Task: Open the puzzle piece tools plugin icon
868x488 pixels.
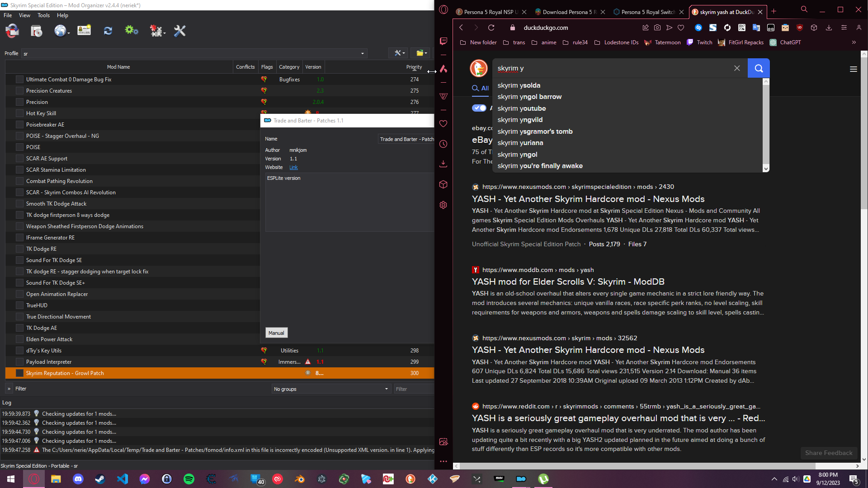Action: pos(156,30)
